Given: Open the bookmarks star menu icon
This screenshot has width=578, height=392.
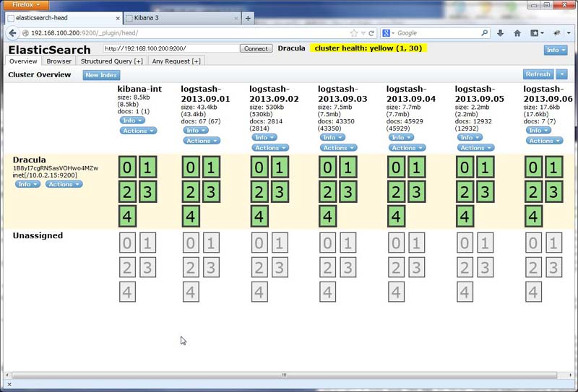Looking at the screenshot, I should [x=537, y=33].
